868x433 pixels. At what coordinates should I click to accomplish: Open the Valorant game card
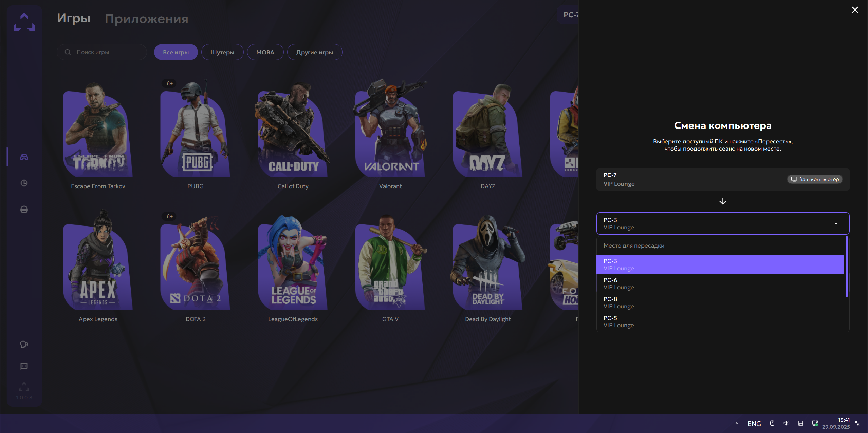pos(390,134)
